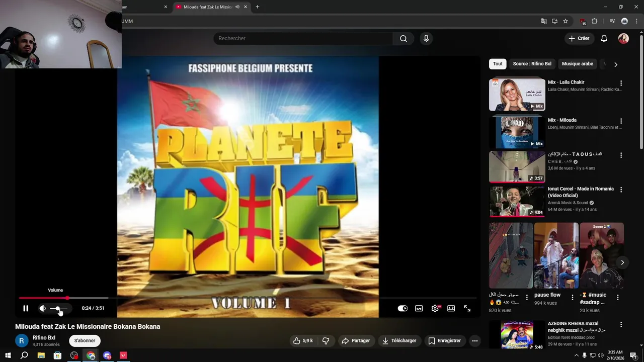The height and width of the screenshot is (362, 644).
Task: Open the Chrome profile avatar
Action: pos(624,21)
